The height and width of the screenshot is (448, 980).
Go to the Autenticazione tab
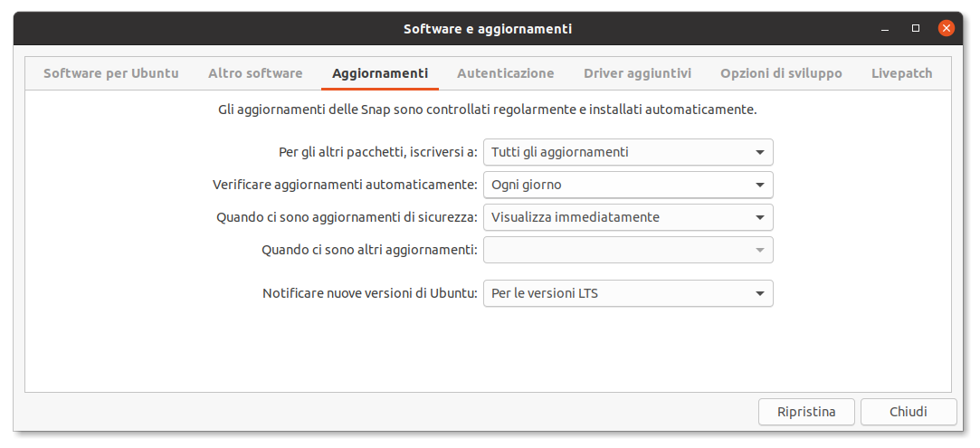point(505,73)
